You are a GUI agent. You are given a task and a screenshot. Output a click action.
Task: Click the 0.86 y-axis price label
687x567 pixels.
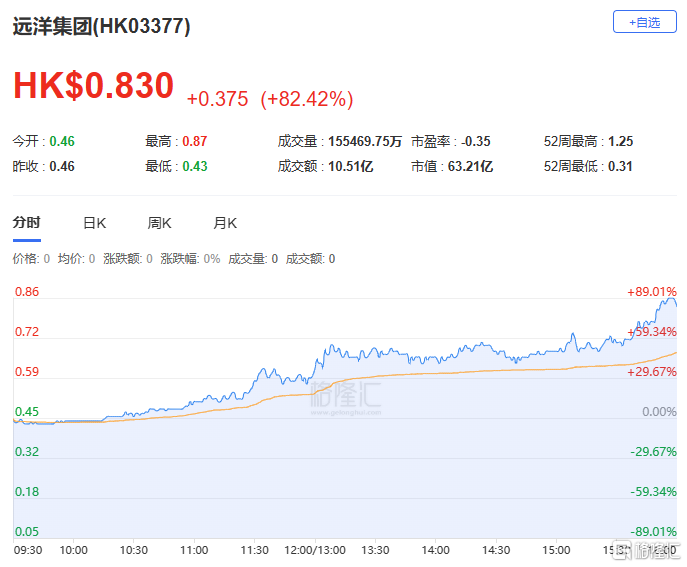click(27, 291)
